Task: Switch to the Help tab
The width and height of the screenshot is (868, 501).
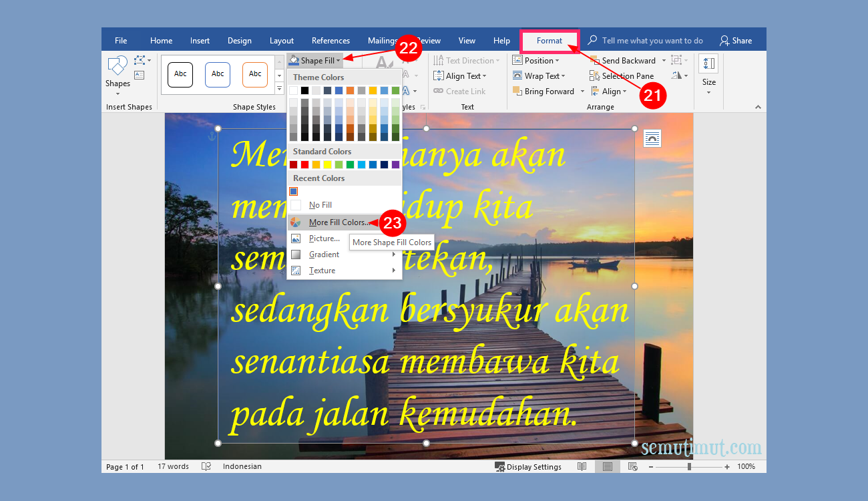Action: click(x=501, y=41)
